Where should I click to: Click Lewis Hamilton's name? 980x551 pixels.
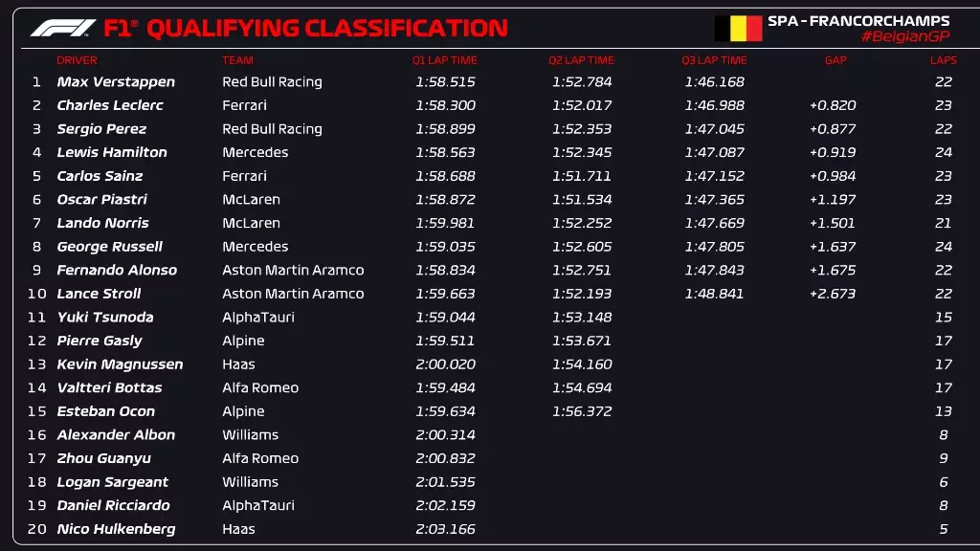click(112, 152)
